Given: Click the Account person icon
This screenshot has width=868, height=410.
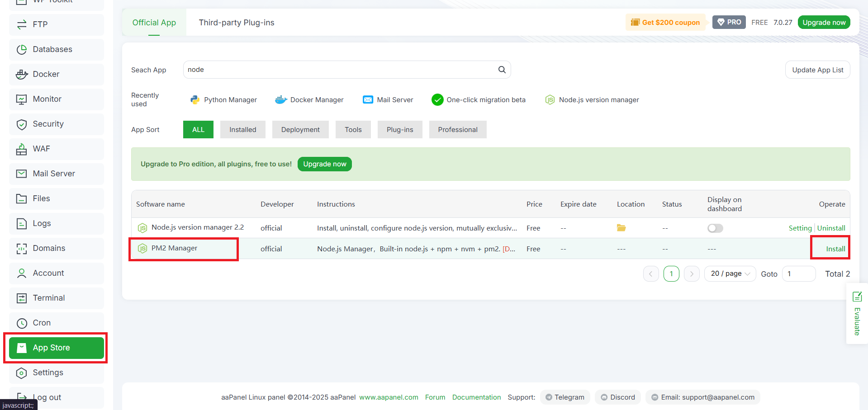Looking at the screenshot, I should click(x=22, y=273).
